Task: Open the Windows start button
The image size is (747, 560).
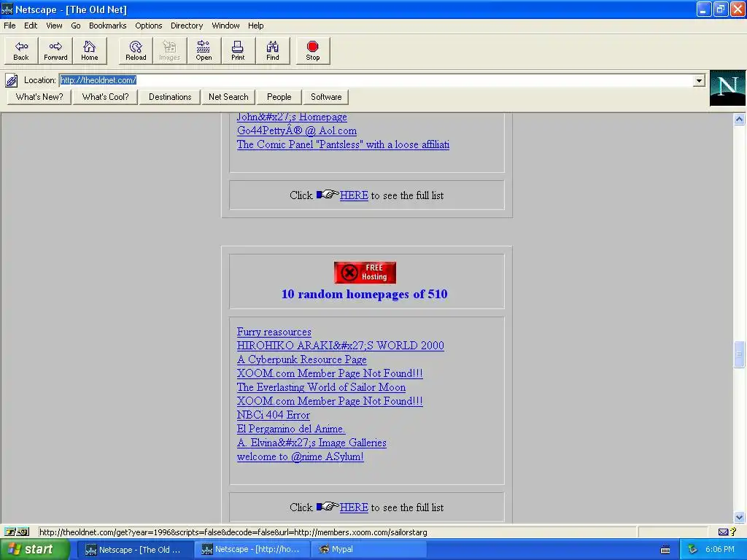Action: 34,550
